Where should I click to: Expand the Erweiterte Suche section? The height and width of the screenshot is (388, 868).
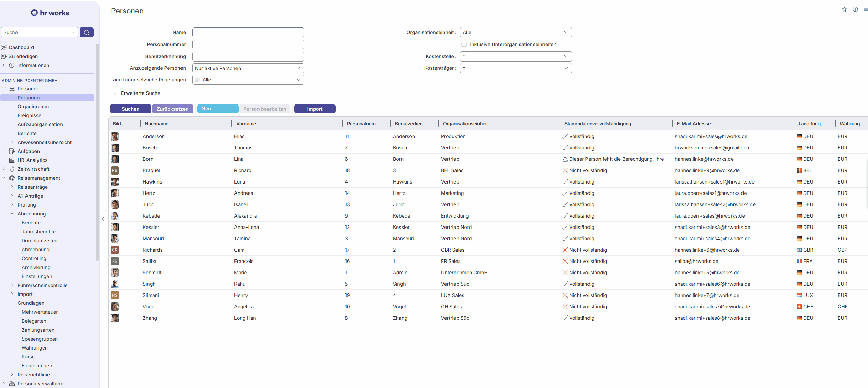[x=116, y=93]
